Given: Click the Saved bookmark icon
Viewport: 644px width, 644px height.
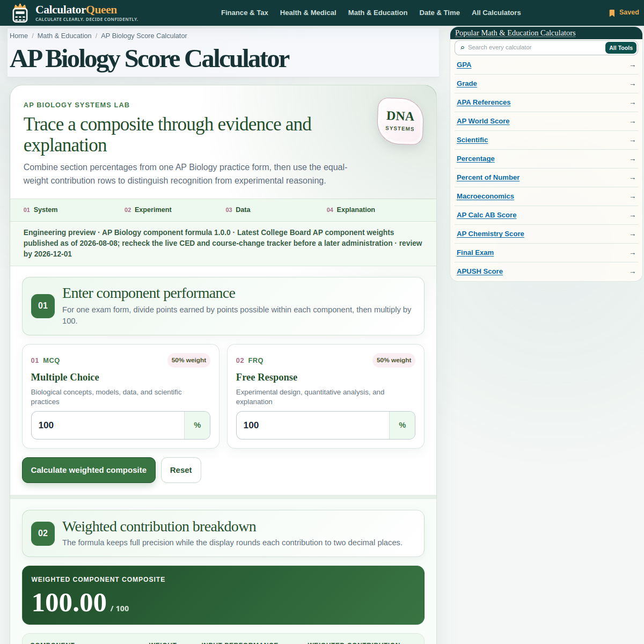Looking at the screenshot, I should click(x=612, y=13).
